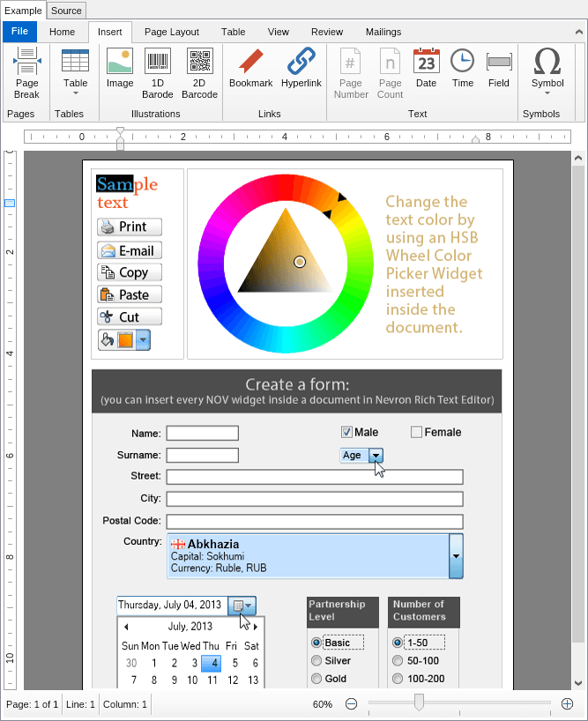The image size is (588, 721).
Task: Click the zoom slider thumb
Action: (x=419, y=702)
